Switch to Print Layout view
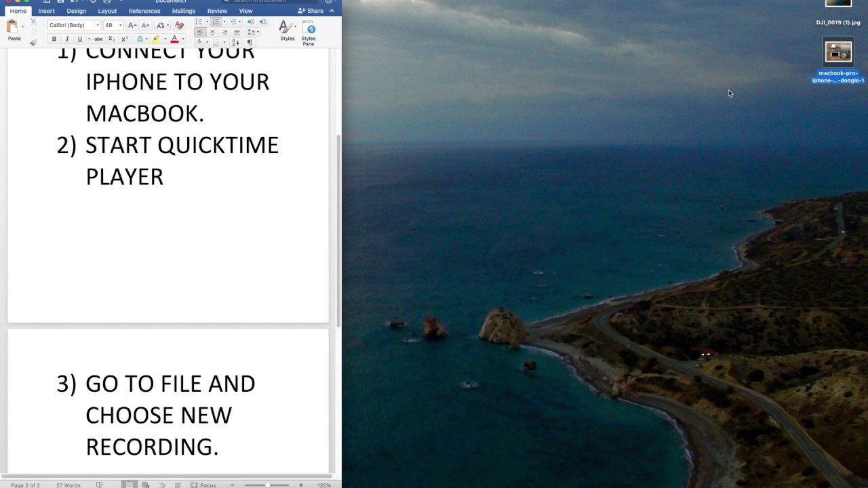Screen dimensions: 868x488 pyautogui.click(x=129, y=485)
